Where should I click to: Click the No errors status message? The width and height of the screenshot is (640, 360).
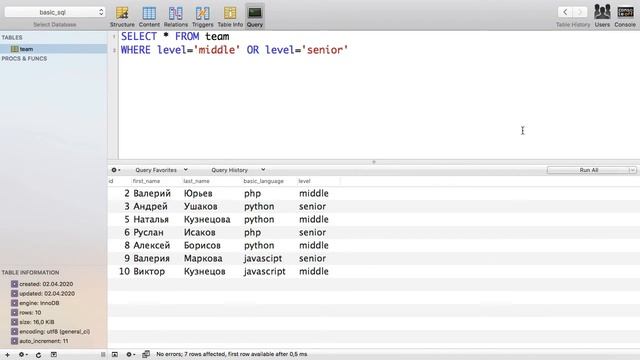click(231, 354)
